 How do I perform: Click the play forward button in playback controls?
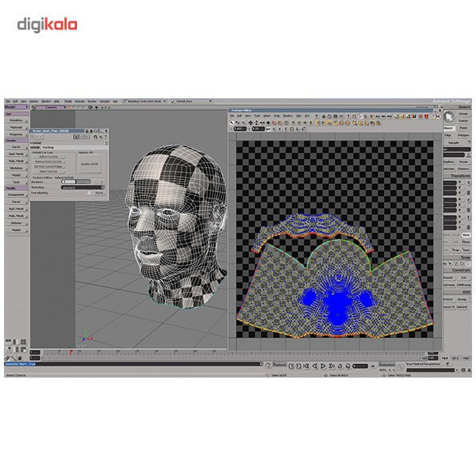point(323,366)
